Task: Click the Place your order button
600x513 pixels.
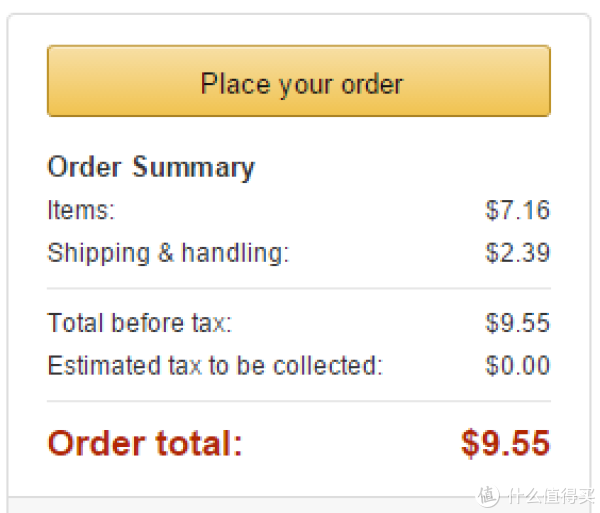Action: (299, 81)
